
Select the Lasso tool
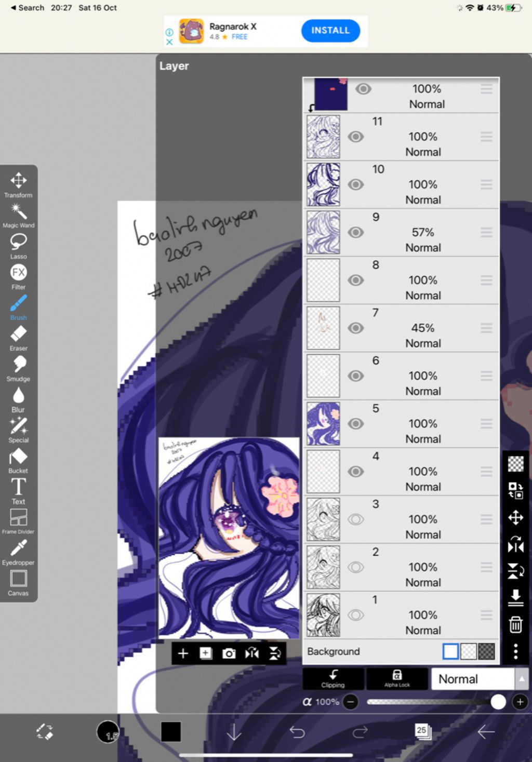coord(18,246)
